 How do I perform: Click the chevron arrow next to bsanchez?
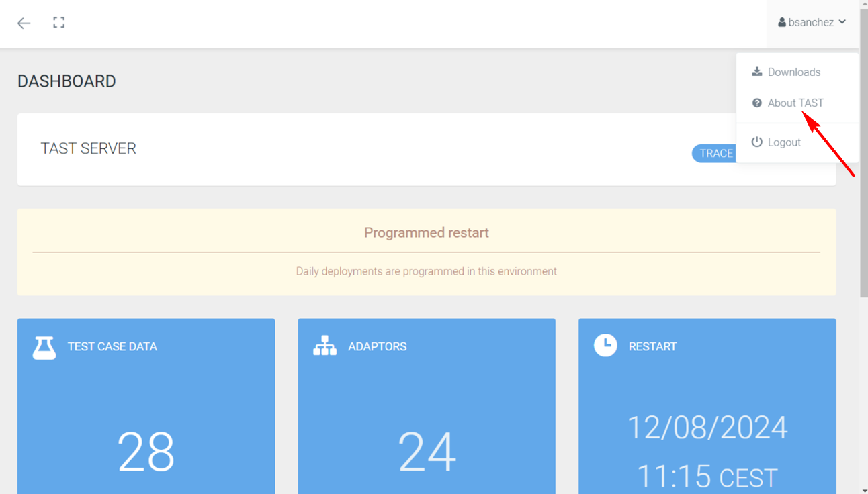842,22
